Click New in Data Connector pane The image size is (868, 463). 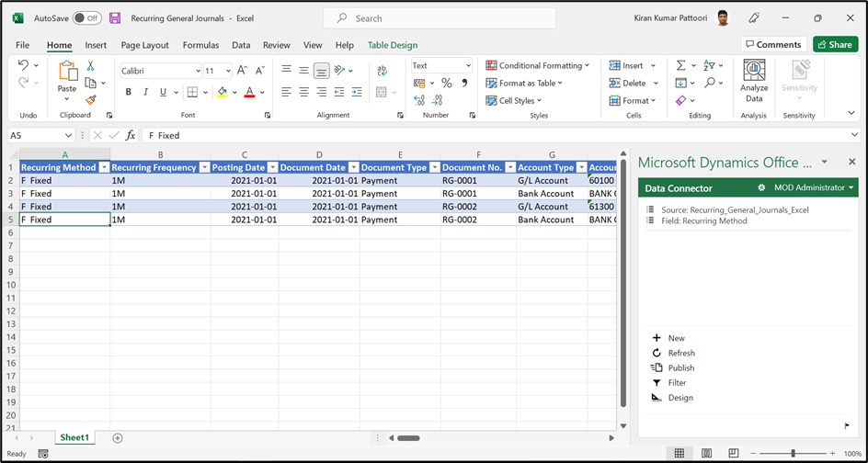coord(668,338)
